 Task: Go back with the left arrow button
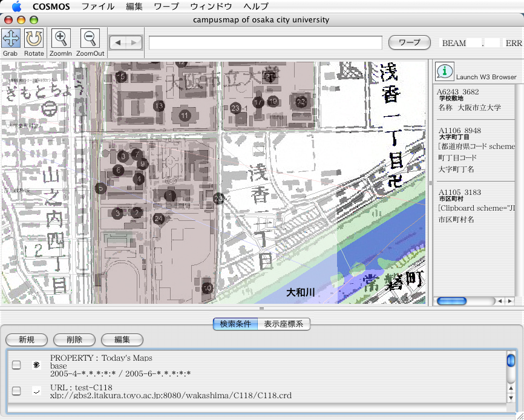117,43
